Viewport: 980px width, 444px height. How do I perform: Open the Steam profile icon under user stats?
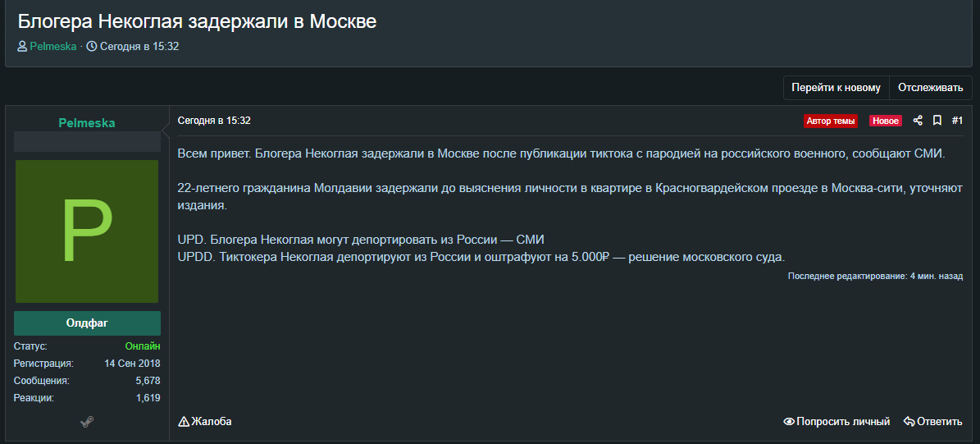(87, 422)
